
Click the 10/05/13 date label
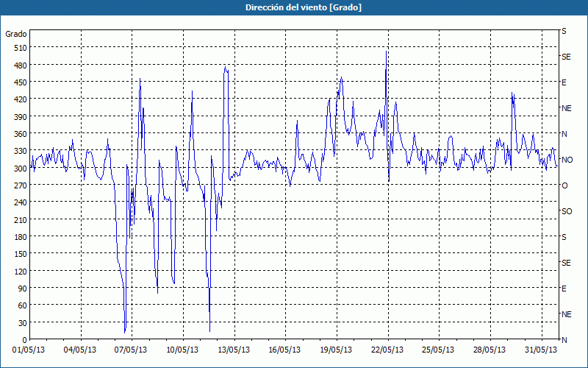click(182, 350)
